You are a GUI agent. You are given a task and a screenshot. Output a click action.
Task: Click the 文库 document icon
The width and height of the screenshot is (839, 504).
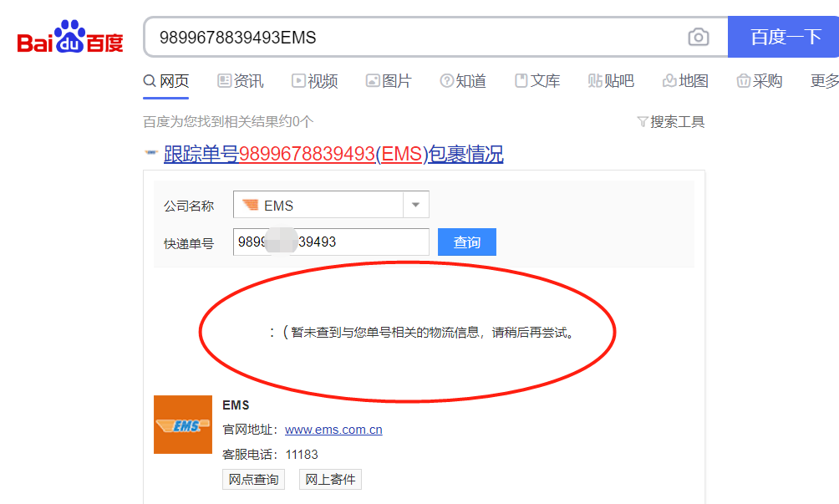[x=521, y=81]
